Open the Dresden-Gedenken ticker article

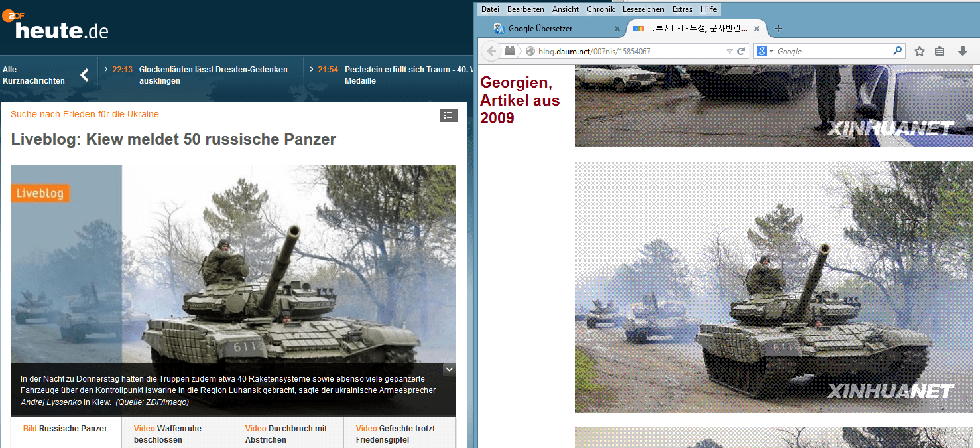(212, 74)
